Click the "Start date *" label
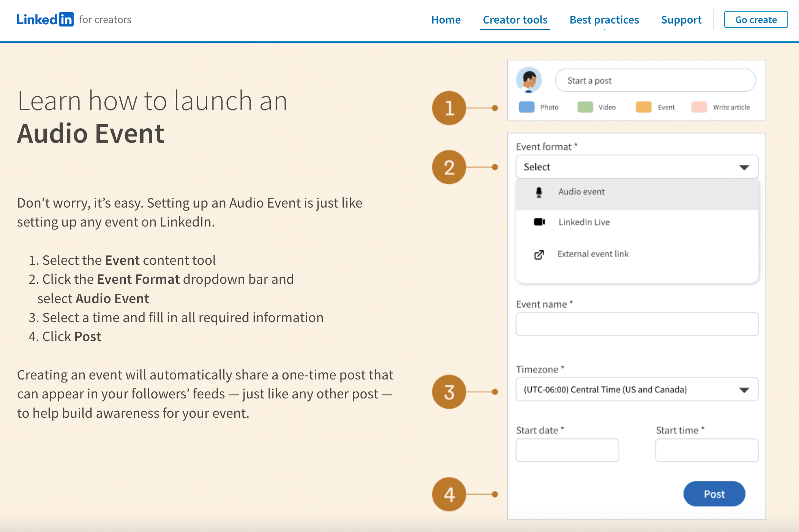 (540, 431)
